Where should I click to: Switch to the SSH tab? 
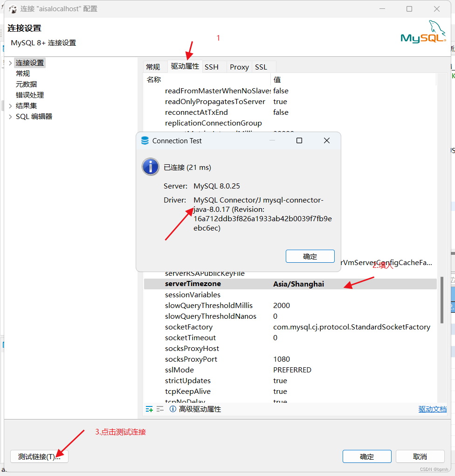pos(211,67)
